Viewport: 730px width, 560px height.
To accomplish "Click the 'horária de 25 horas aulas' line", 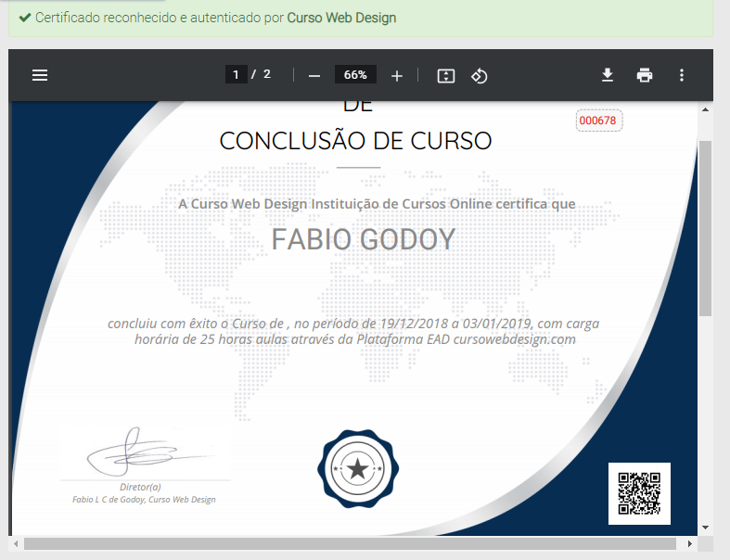I will pyautogui.click(x=355, y=339).
